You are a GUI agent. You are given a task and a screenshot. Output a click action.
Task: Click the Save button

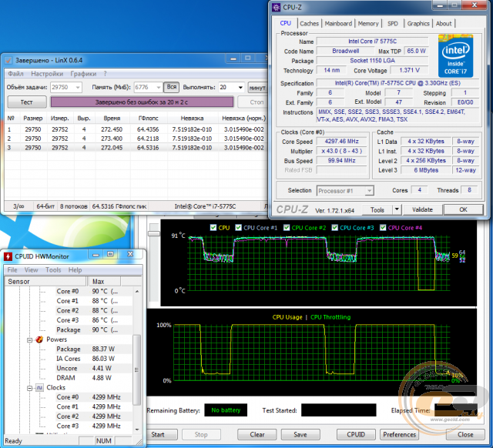[x=300, y=434]
